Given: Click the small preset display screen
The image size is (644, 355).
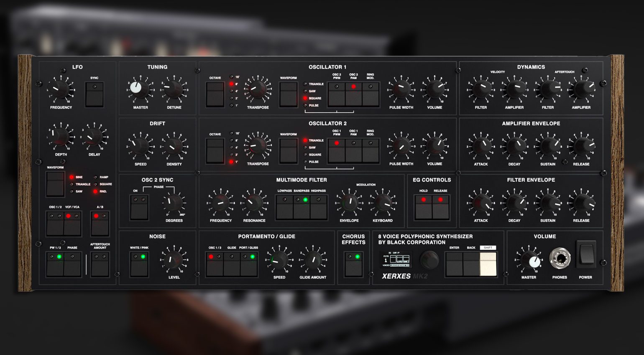Looking at the screenshot, I should (396, 259).
